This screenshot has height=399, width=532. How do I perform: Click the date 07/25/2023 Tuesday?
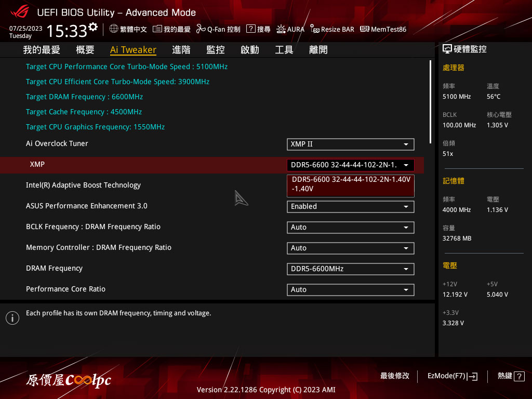[x=26, y=32]
